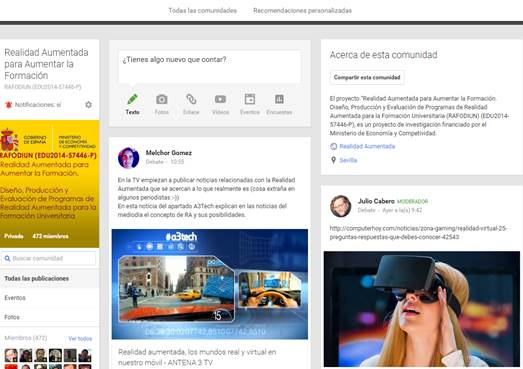The image size is (523, 369).
Task: Select Todas las publicaciones filter
Action: coord(49,279)
